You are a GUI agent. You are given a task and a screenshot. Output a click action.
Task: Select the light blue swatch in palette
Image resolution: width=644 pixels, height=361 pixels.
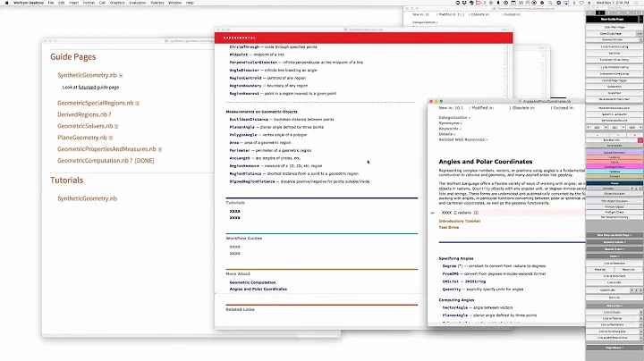pyautogui.click(x=614, y=172)
